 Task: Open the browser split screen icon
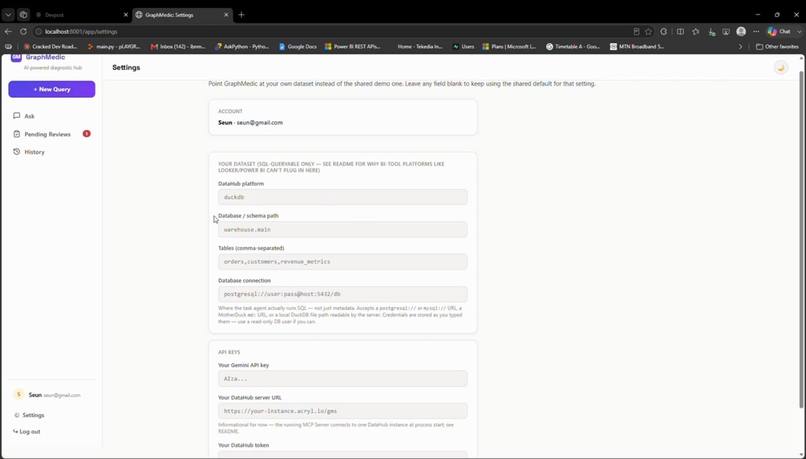click(680, 31)
